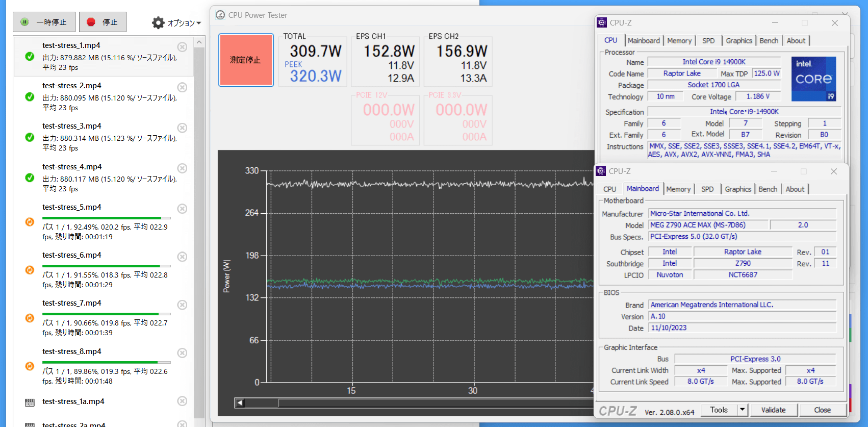Click BIOS date '11/10/2023' field

743,328
